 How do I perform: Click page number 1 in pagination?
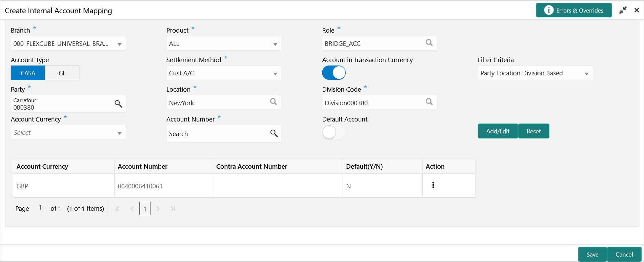point(145,209)
